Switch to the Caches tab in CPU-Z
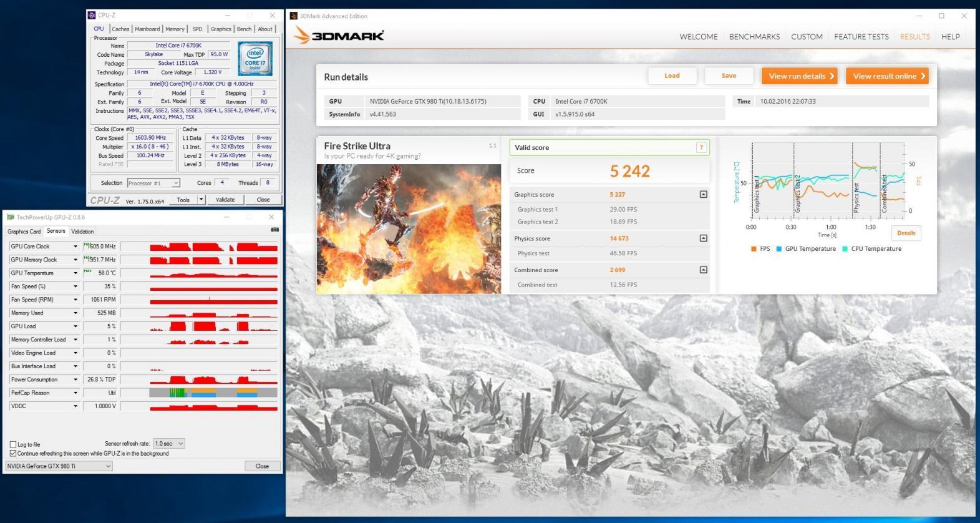This screenshot has width=980, height=523. pos(120,29)
